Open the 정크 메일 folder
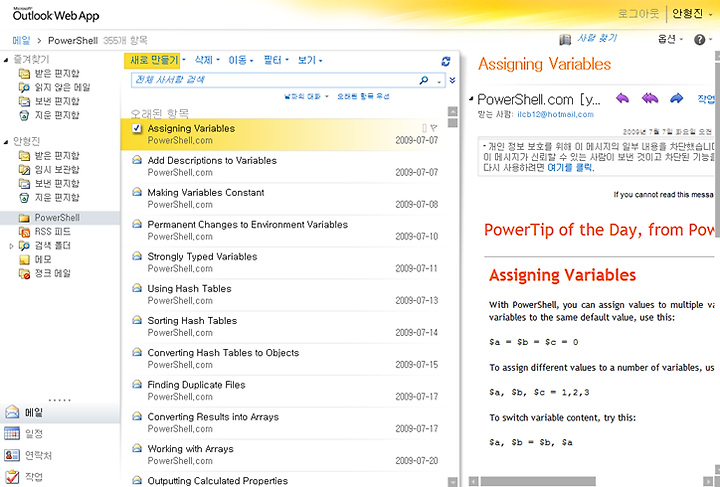720x487 pixels. coord(52,273)
